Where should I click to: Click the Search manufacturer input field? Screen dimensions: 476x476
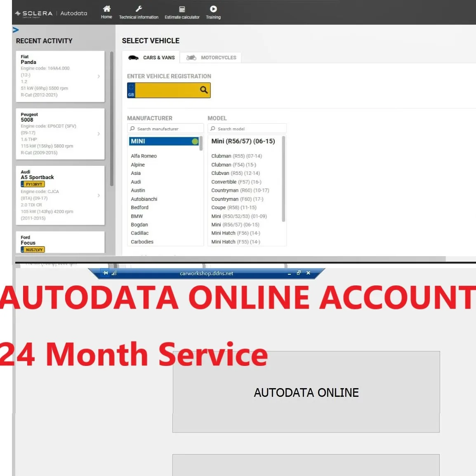[165, 128]
